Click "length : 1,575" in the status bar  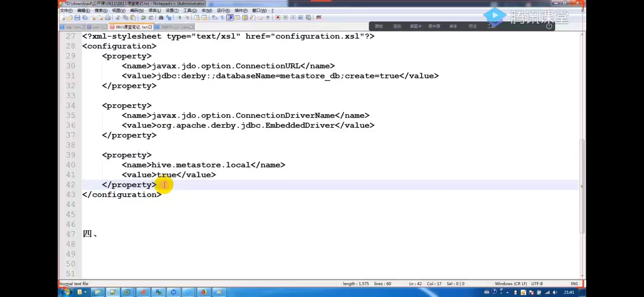click(x=356, y=284)
